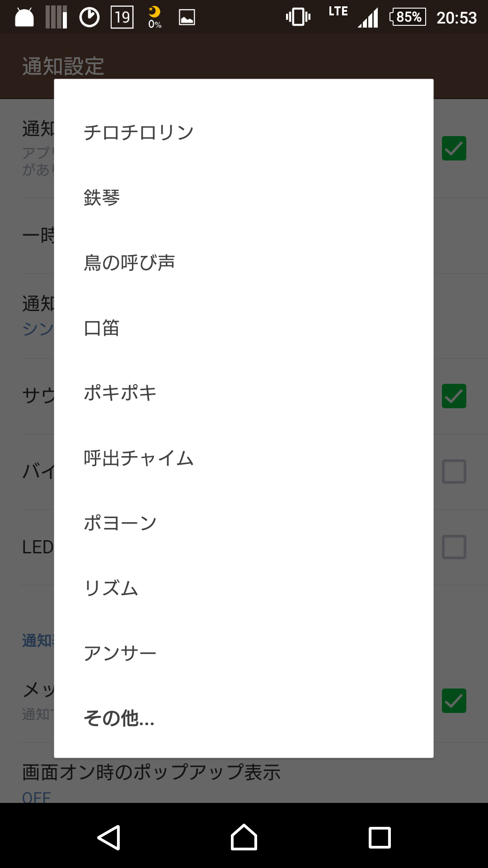Screen dimensions: 488x868
Task: Choose 鳥の呼び声 sound option
Action: coord(244,263)
